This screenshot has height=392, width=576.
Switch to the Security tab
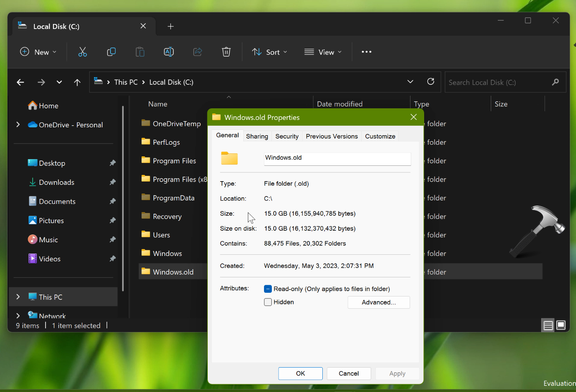(287, 136)
